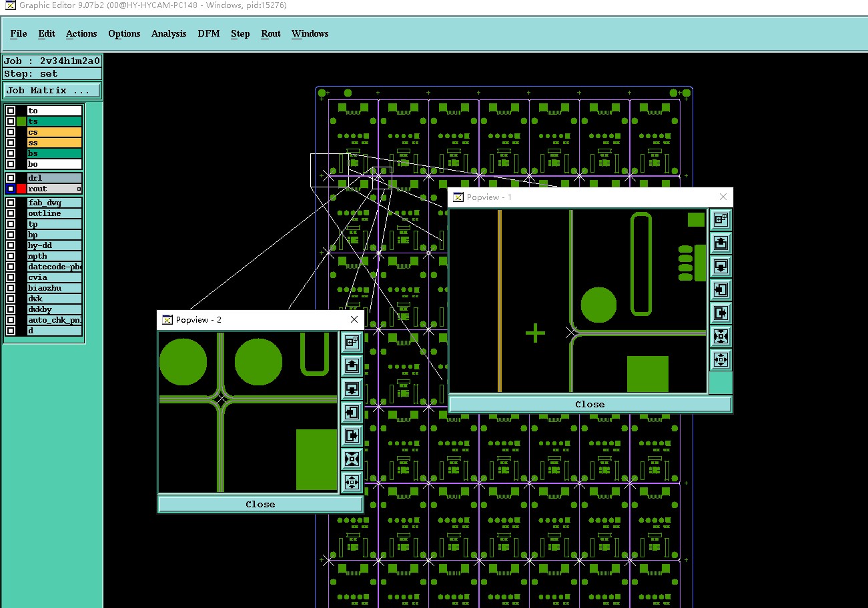Select the 'dwk' layer name

(x=55, y=299)
